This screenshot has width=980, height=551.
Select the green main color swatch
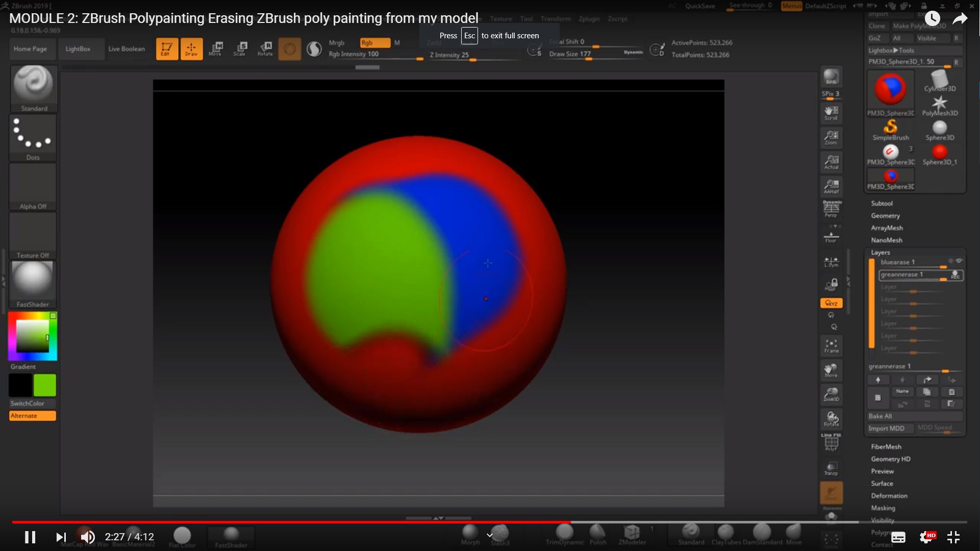(45, 385)
